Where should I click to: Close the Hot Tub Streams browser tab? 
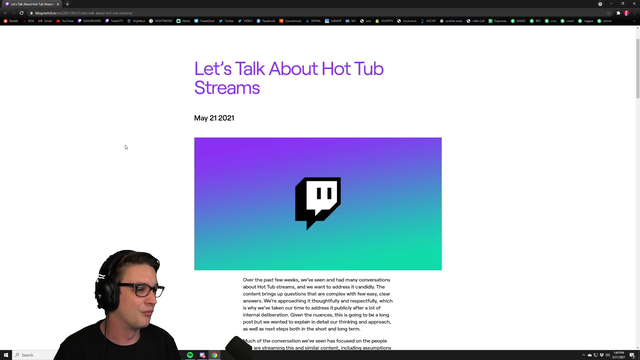58,4
